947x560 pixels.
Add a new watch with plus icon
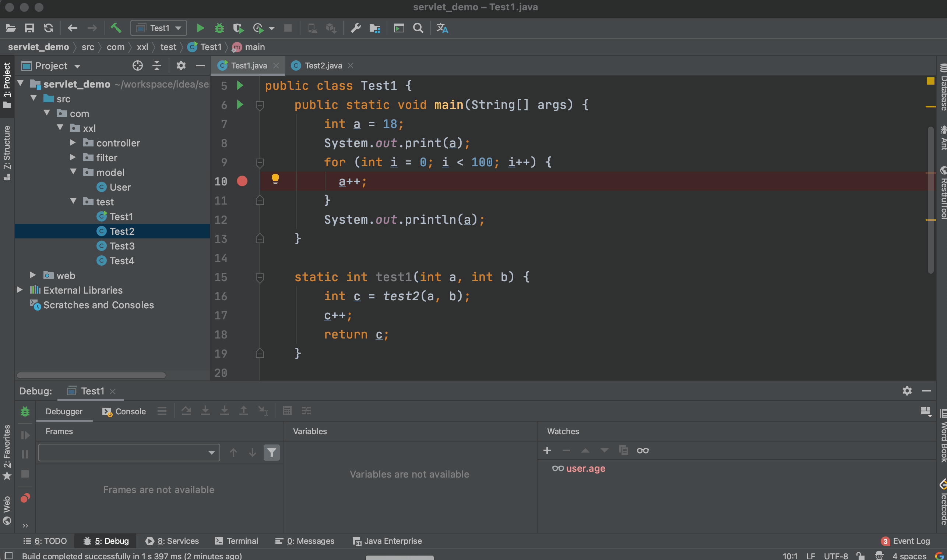point(547,450)
